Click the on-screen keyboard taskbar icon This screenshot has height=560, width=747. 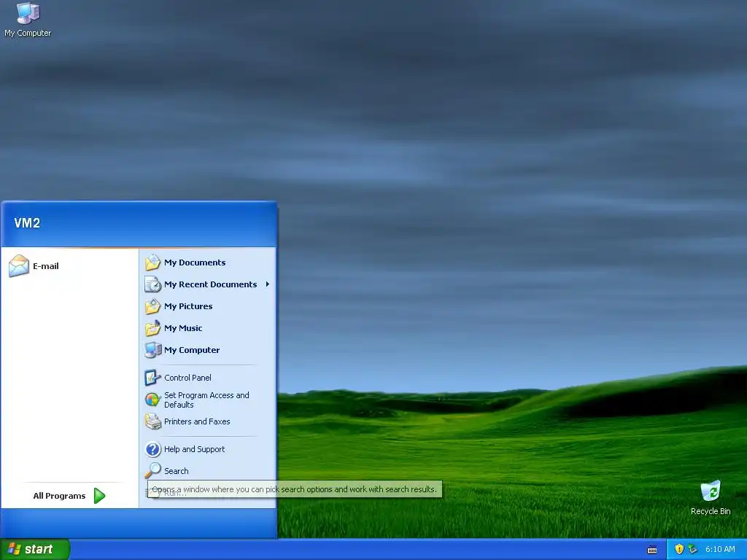pos(652,550)
